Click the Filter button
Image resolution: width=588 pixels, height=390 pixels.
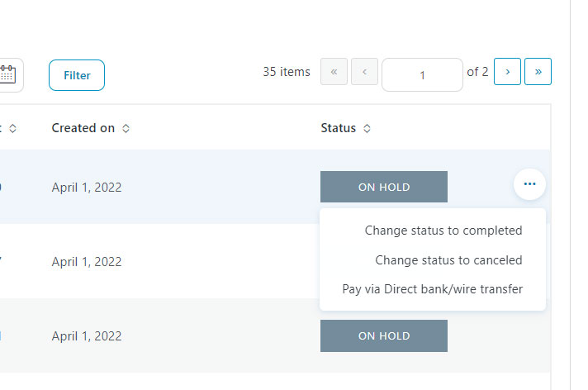[77, 75]
